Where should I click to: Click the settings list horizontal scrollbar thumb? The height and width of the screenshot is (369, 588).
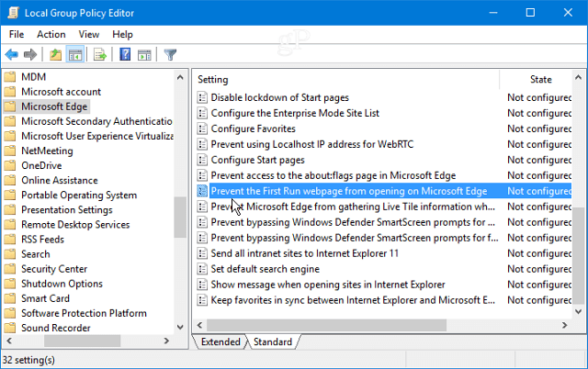327,325
